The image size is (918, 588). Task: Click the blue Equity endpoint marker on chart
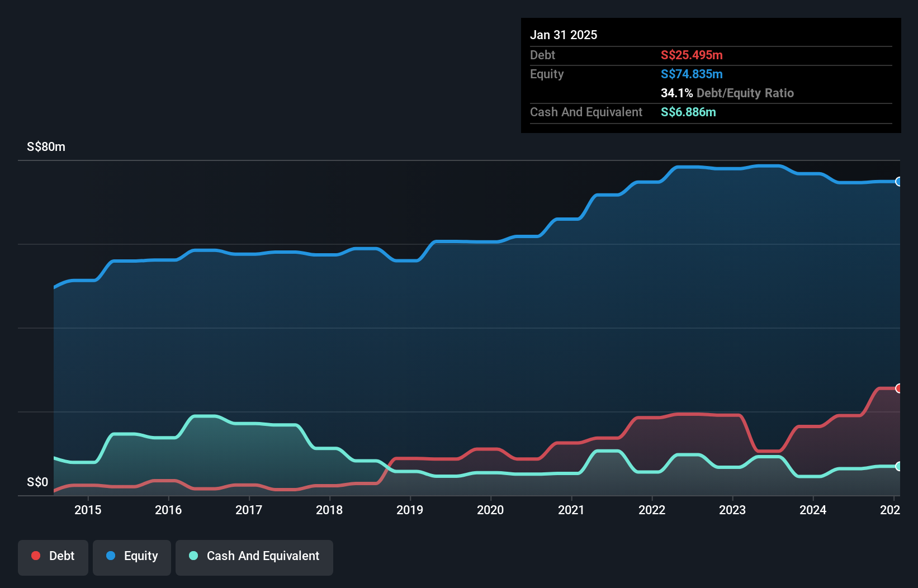click(x=898, y=182)
